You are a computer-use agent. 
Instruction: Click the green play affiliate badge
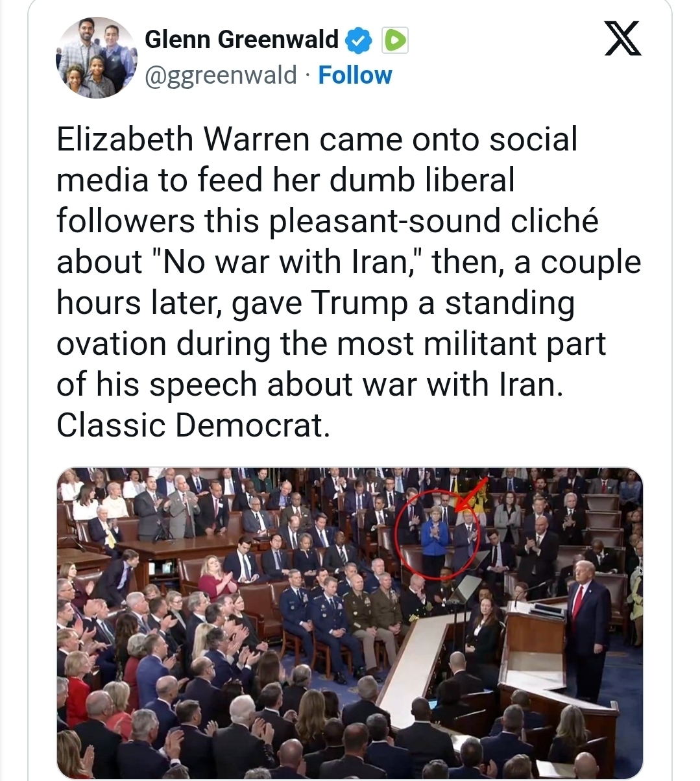(x=395, y=40)
